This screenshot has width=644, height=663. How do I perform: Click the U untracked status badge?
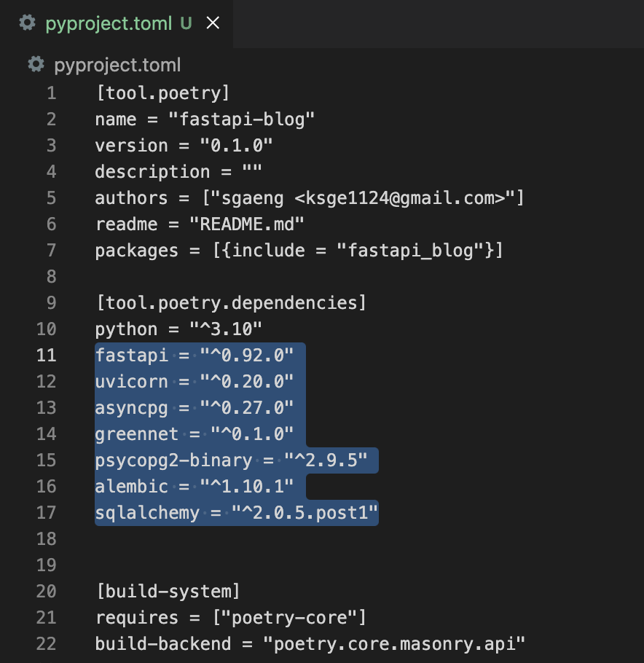186,23
